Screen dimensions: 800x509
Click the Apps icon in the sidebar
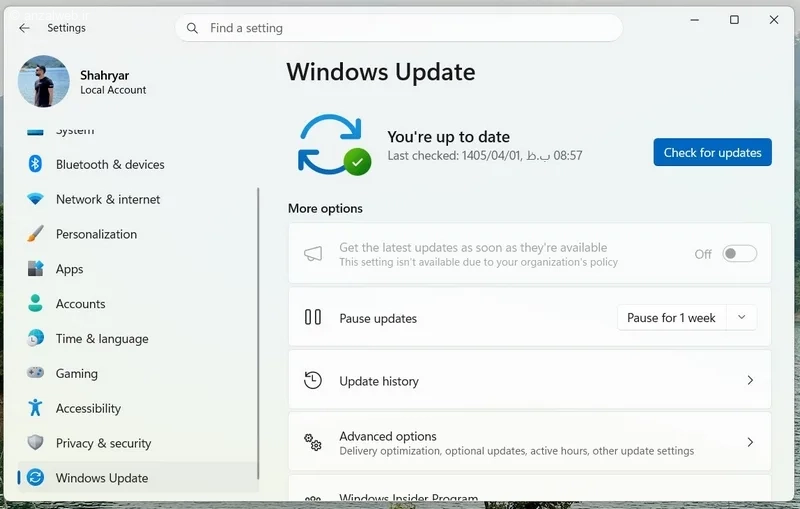pyautogui.click(x=35, y=268)
